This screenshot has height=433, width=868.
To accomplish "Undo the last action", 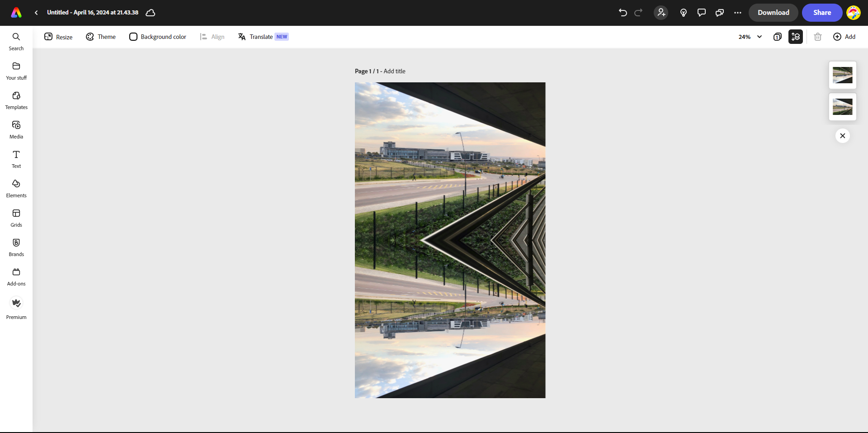I will coord(623,13).
